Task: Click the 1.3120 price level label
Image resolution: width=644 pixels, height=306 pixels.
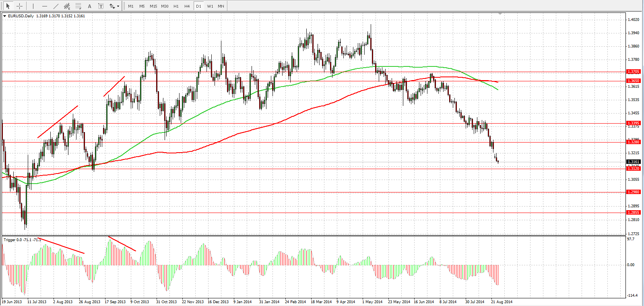Action: [633, 169]
